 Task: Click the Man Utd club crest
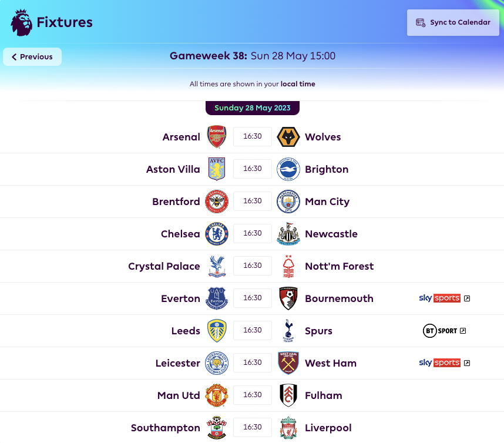tap(217, 395)
